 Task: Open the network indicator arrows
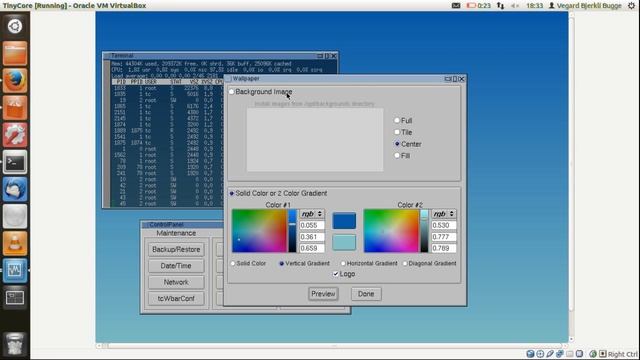point(500,5)
